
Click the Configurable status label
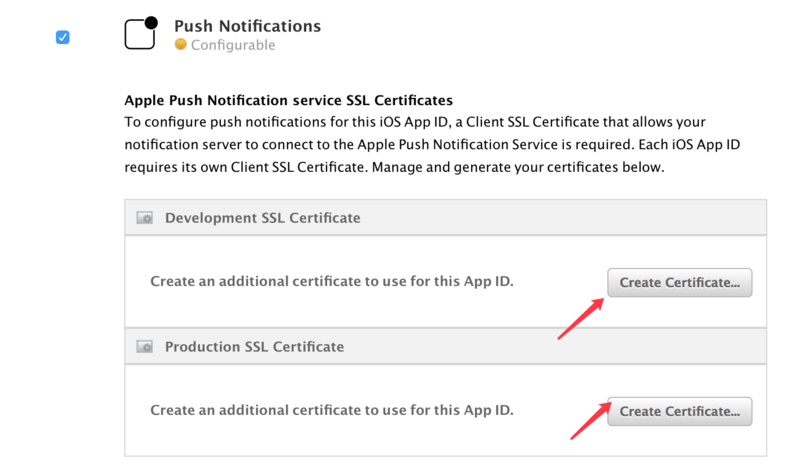click(233, 45)
